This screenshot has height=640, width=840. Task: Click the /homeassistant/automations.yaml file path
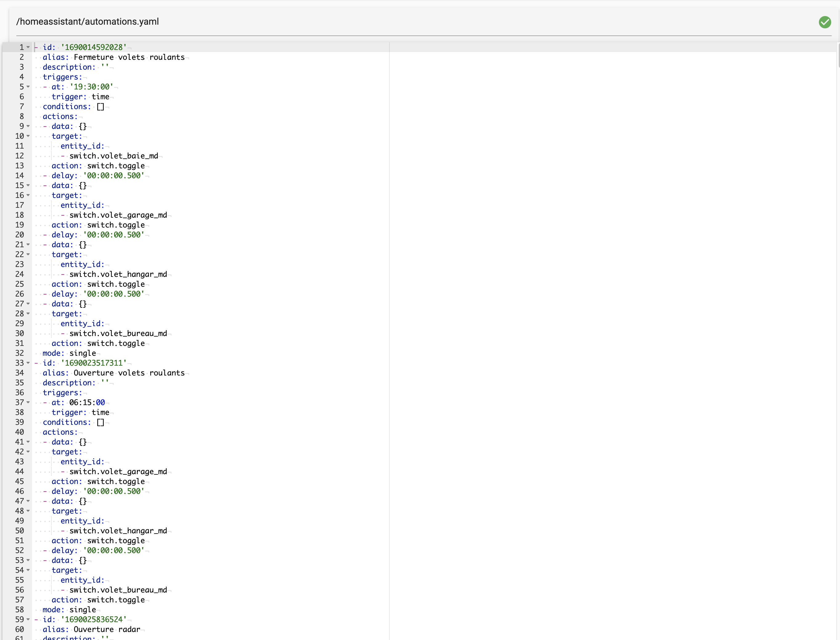[87, 22]
